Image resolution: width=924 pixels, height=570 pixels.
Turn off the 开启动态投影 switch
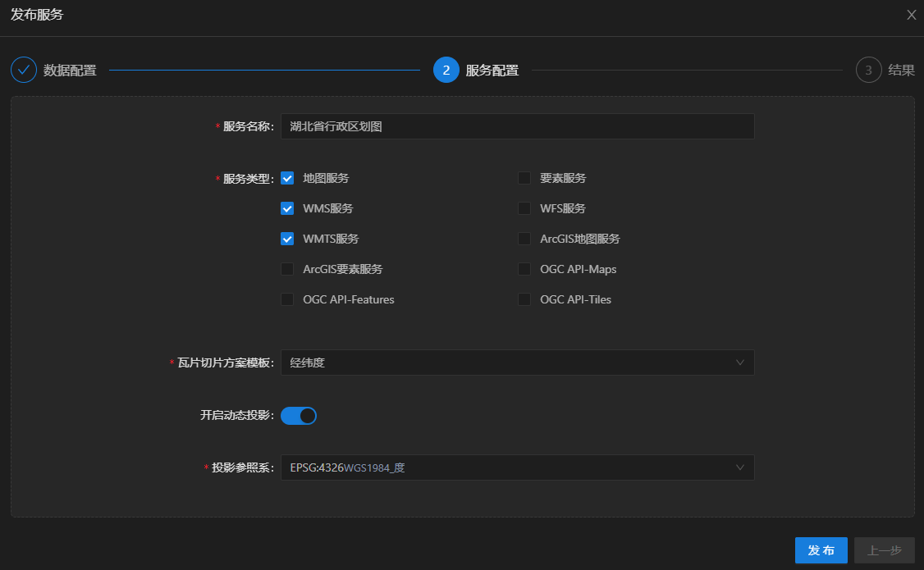(x=299, y=416)
